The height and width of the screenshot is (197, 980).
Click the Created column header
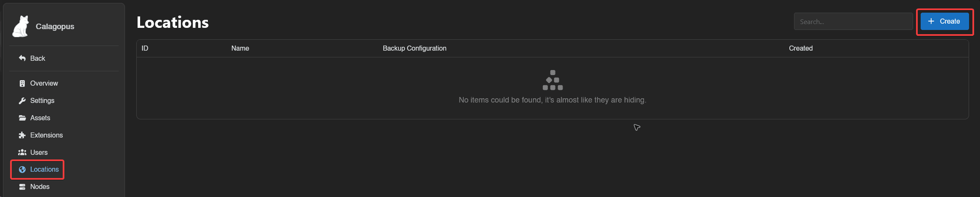tap(801, 49)
